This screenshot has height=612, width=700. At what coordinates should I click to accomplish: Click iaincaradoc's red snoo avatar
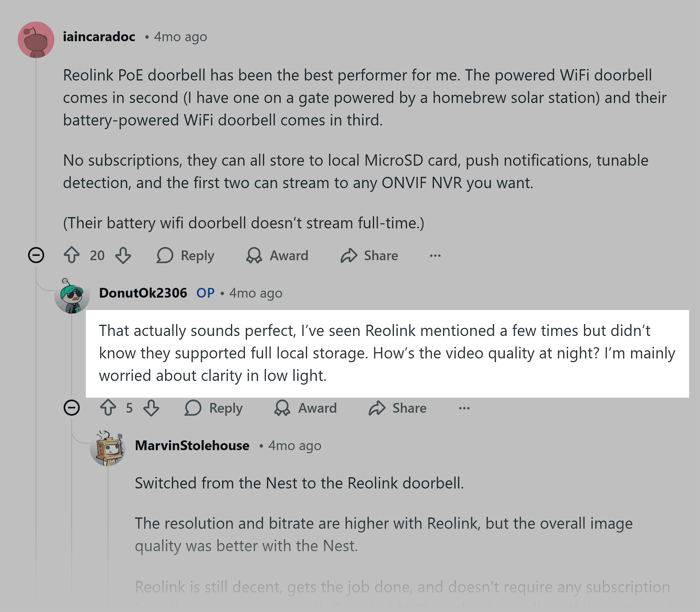pos(36,39)
